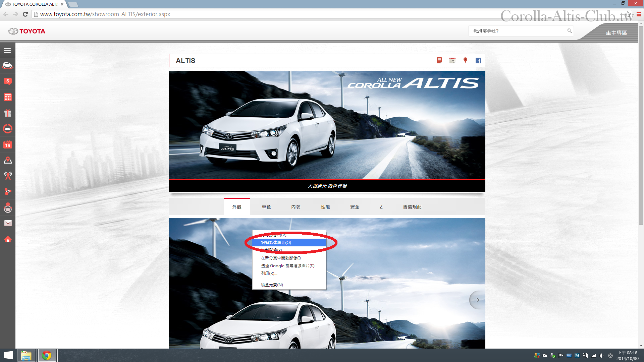Click the red circled car icon in the sidebar
Image resolution: width=644 pixels, height=362 pixels.
point(7,129)
